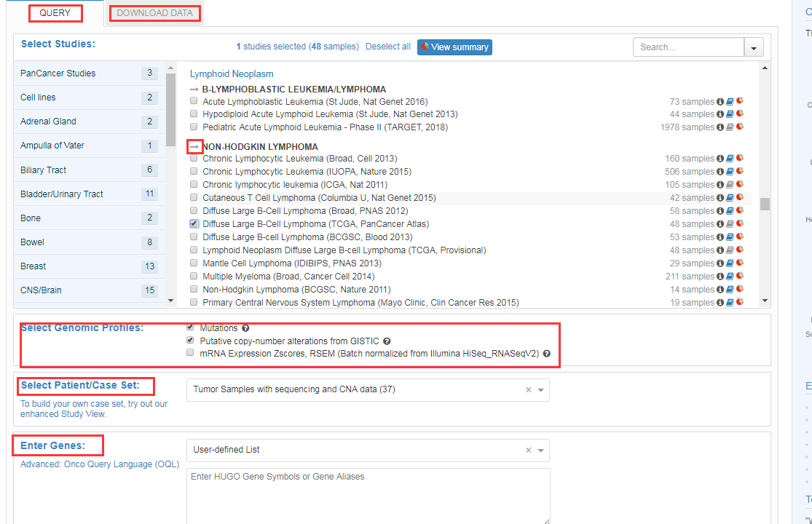Image resolution: width=812 pixels, height=524 pixels.
Task: Click help icon beside GISTIC copy-number alterations
Action: [387, 341]
